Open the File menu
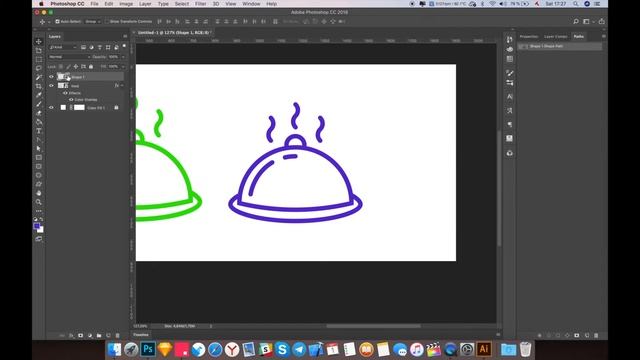The image size is (640, 360). click(94, 4)
